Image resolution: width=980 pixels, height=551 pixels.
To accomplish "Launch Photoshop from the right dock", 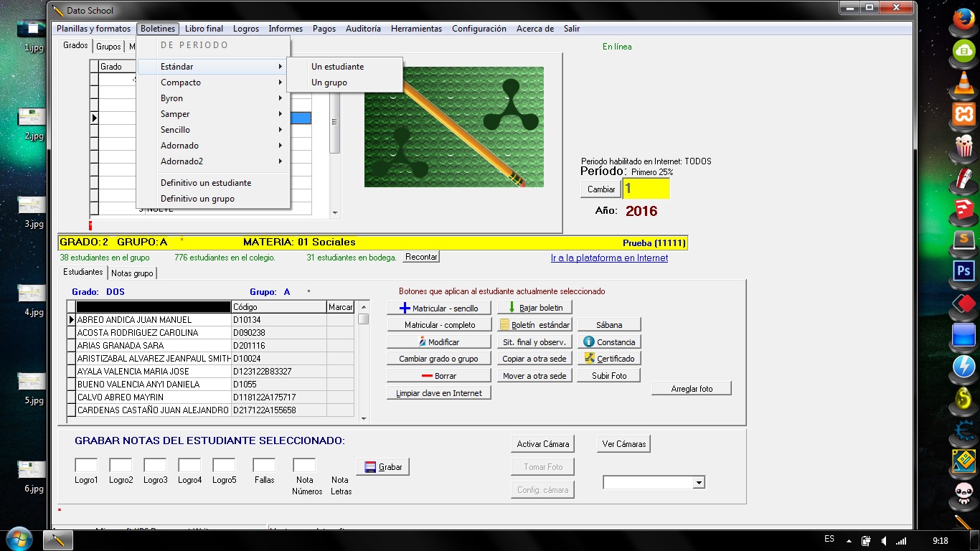I will point(963,272).
